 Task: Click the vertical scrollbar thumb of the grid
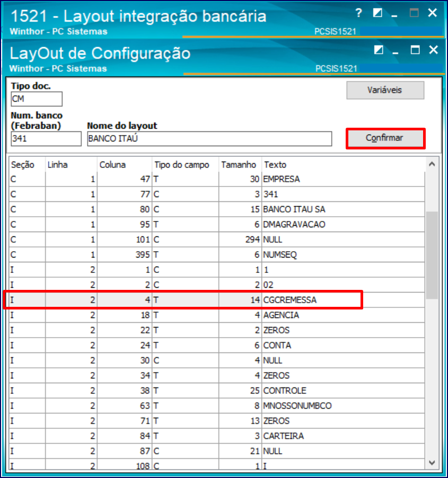pyautogui.click(x=432, y=255)
